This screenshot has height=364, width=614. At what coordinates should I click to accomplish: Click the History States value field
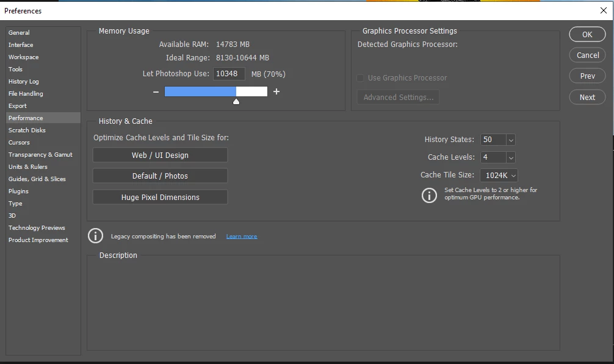pos(493,140)
